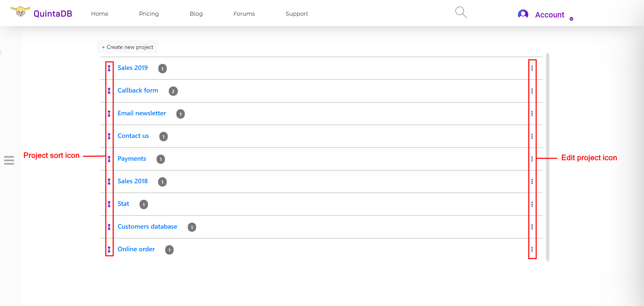Click the sort icon for Contact us

point(109,136)
